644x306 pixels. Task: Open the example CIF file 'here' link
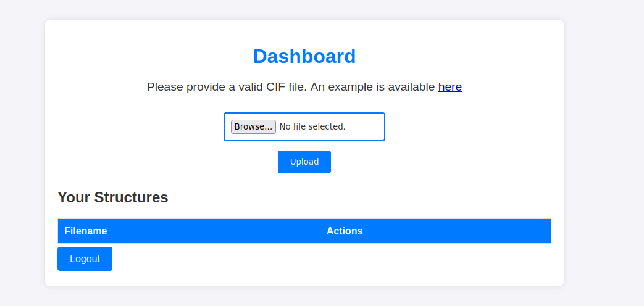450,87
